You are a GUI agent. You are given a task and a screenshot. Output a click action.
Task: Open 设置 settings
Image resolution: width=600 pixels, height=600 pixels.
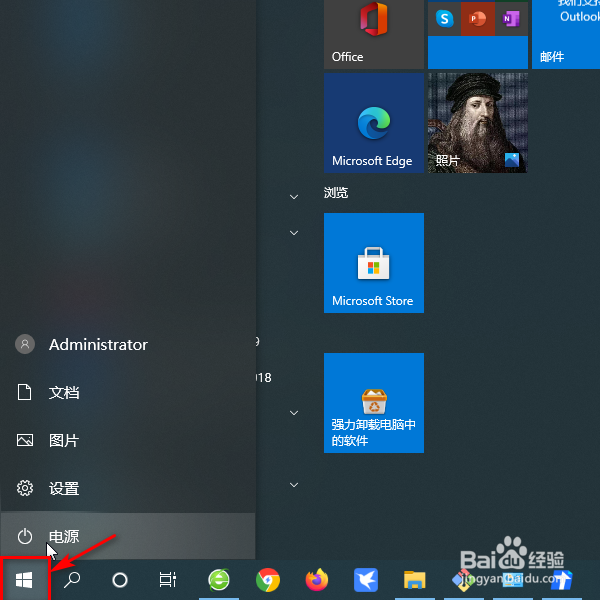click(128, 488)
